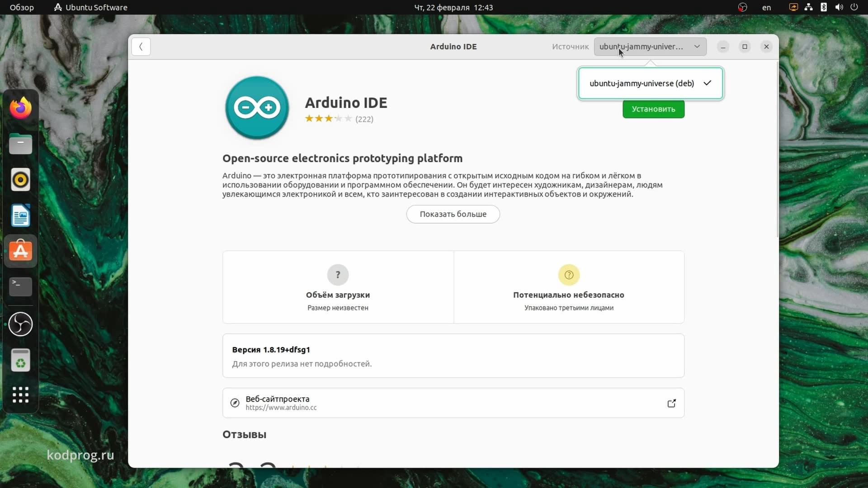Click Ubuntu Software icon in the dock
The height and width of the screenshot is (488, 868).
click(21, 251)
